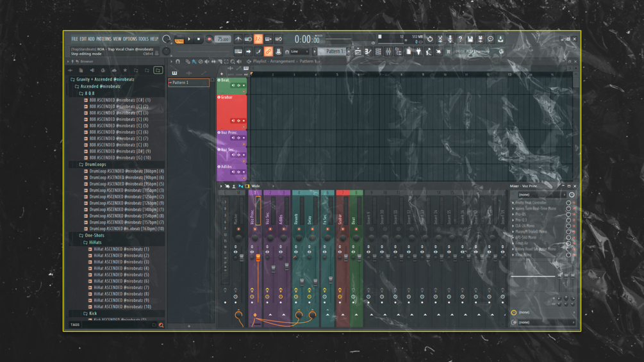This screenshot has height=362, width=644.
Task: Click the tempo field showing 75.000
Action: coord(222,39)
